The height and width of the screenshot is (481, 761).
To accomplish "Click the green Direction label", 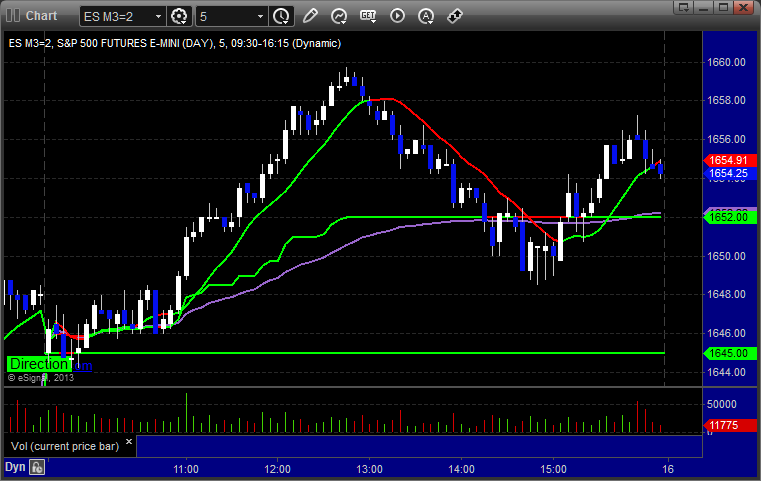I will click(x=39, y=364).
